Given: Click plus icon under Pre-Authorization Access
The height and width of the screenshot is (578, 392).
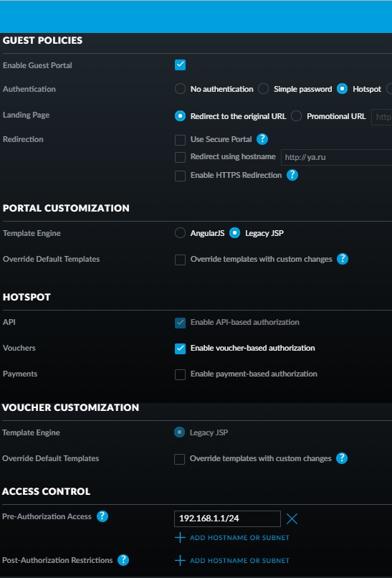Looking at the screenshot, I should [180, 538].
